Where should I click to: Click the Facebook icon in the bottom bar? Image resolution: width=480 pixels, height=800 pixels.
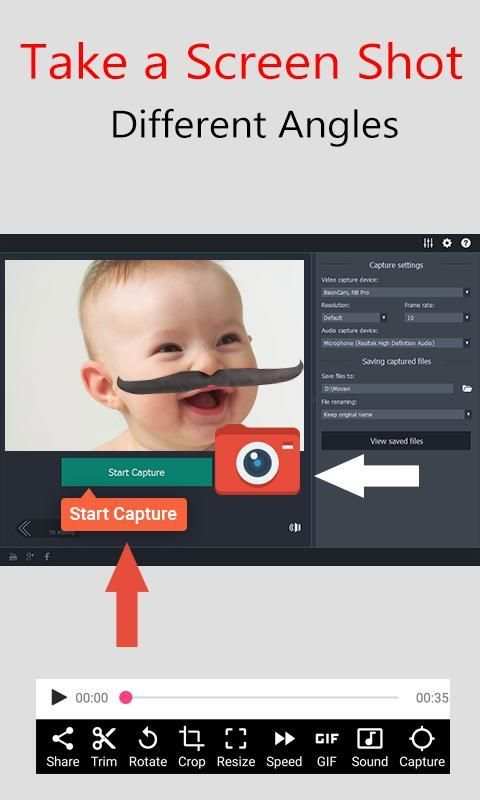[x=47, y=556]
